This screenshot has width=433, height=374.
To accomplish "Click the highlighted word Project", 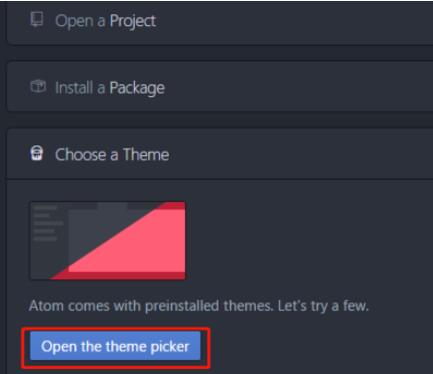I will [133, 21].
